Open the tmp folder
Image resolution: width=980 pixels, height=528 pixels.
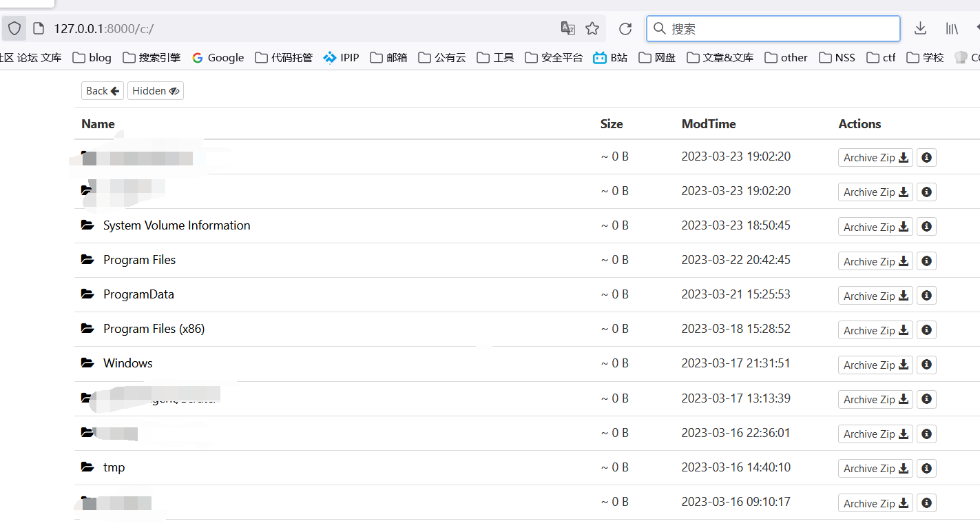click(x=114, y=467)
